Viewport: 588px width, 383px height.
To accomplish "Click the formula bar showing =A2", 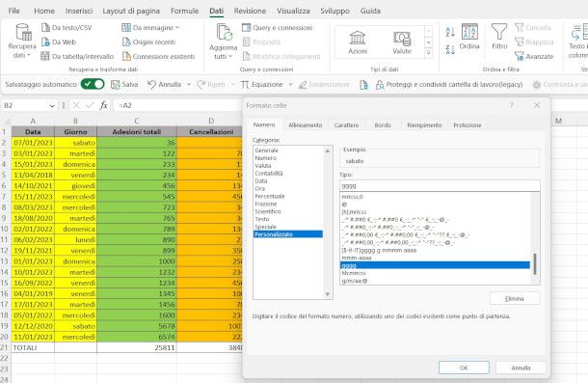I will pos(177,105).
